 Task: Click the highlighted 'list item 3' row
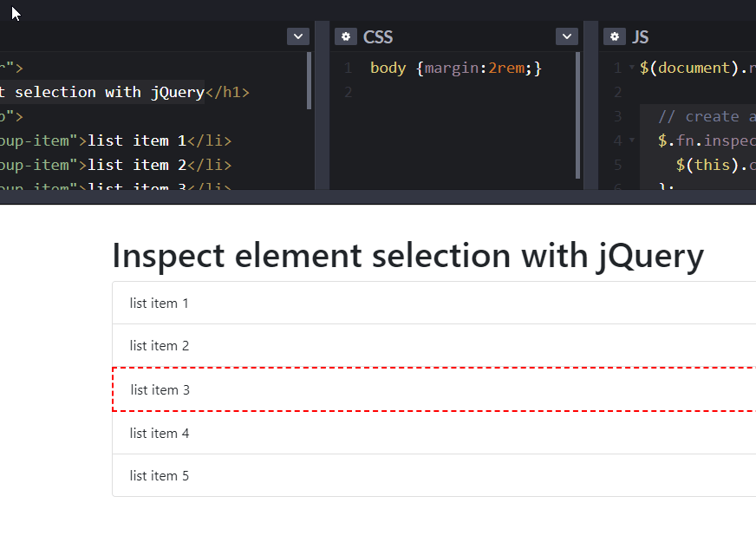pos(434,389)
